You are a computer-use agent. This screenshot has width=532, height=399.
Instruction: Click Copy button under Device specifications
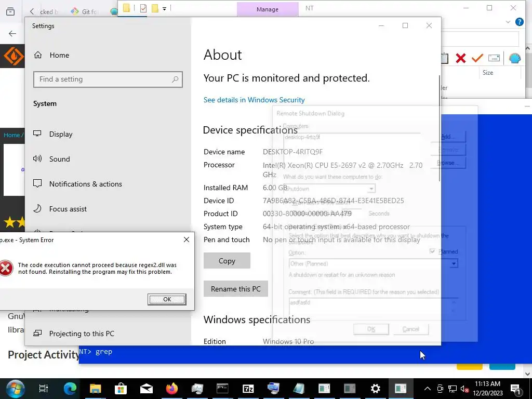(x=227, y=261)
